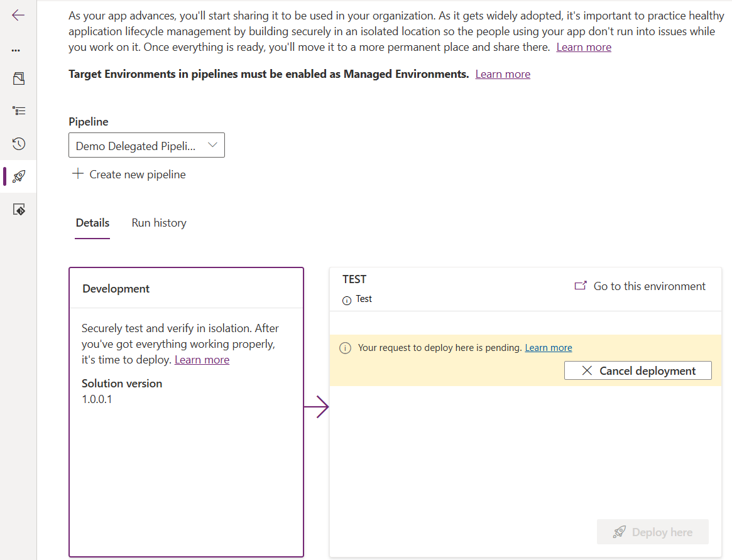Screen dimensions: 732x560
Task: Click Create new pipeline
Action: 129,175
